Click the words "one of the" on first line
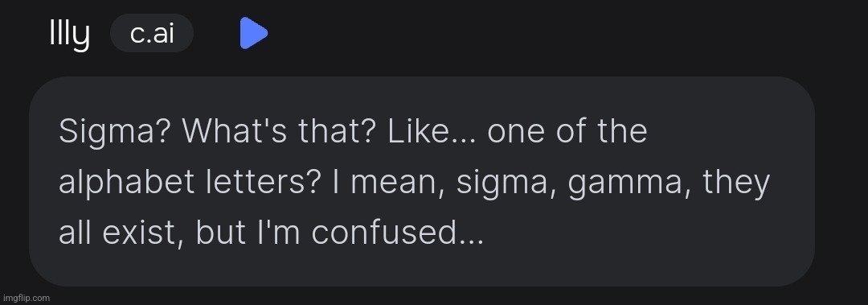Screen dimensions: 868x305 click(567, 131)
